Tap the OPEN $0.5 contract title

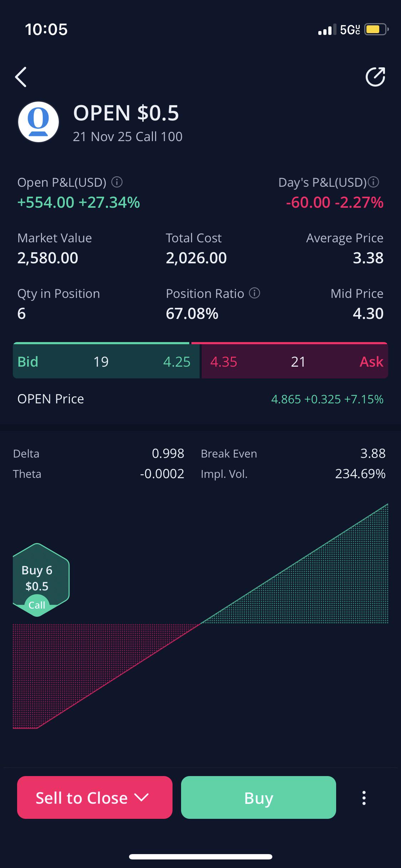tap(126, 113)
